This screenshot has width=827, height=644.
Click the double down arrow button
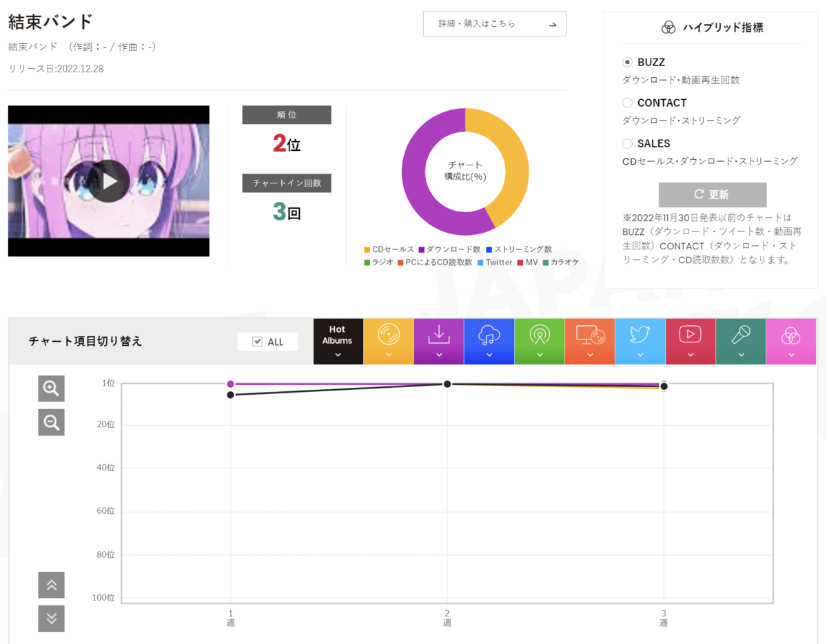click(x=51, y=619)
